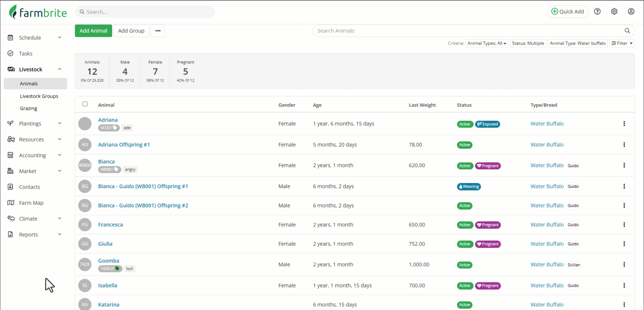
Task: Click the Livestock cow icon in sidebar
Action: pos(11,69)
